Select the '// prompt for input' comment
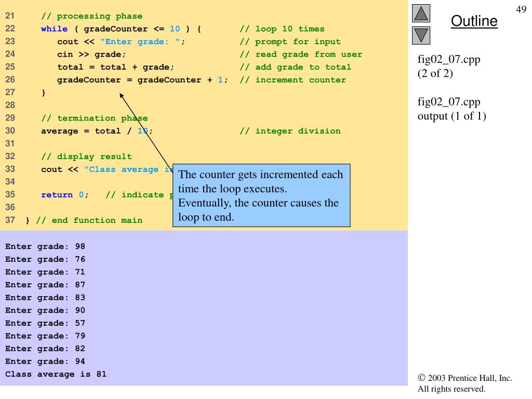This screenshot has width=532, height=399. click(290, 42)
